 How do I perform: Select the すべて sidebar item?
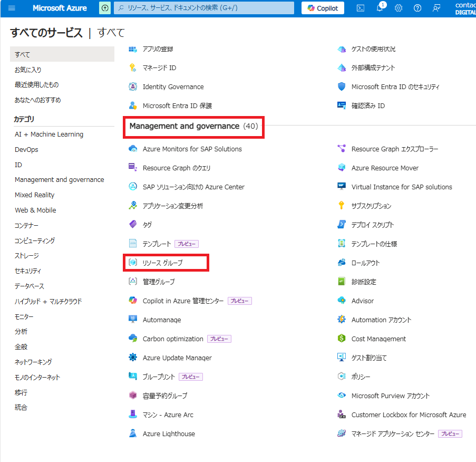tap(62, 54)
